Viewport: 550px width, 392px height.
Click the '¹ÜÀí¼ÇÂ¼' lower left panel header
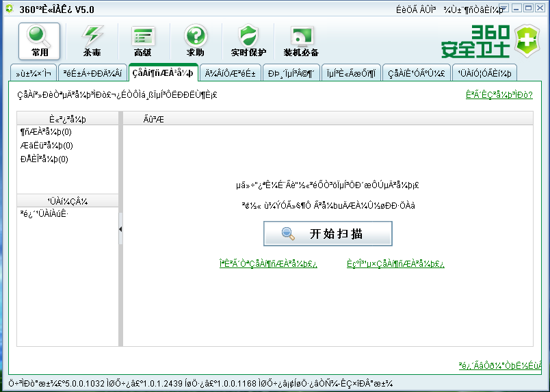68,201
